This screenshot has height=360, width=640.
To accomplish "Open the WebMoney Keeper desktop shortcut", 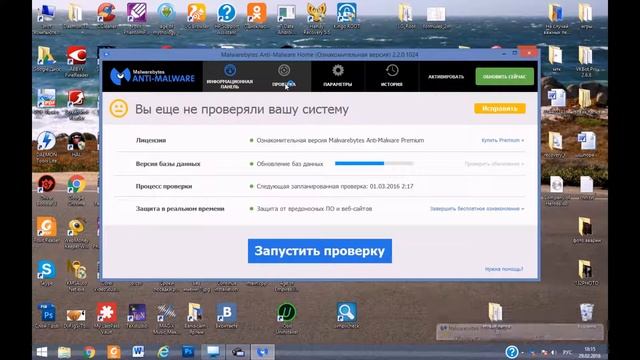I will tap(76, 233).
